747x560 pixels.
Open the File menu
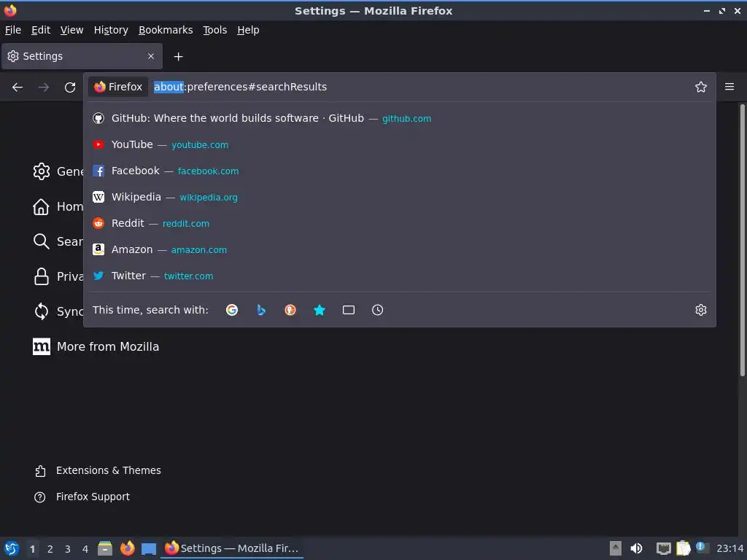tap(13, 30)
